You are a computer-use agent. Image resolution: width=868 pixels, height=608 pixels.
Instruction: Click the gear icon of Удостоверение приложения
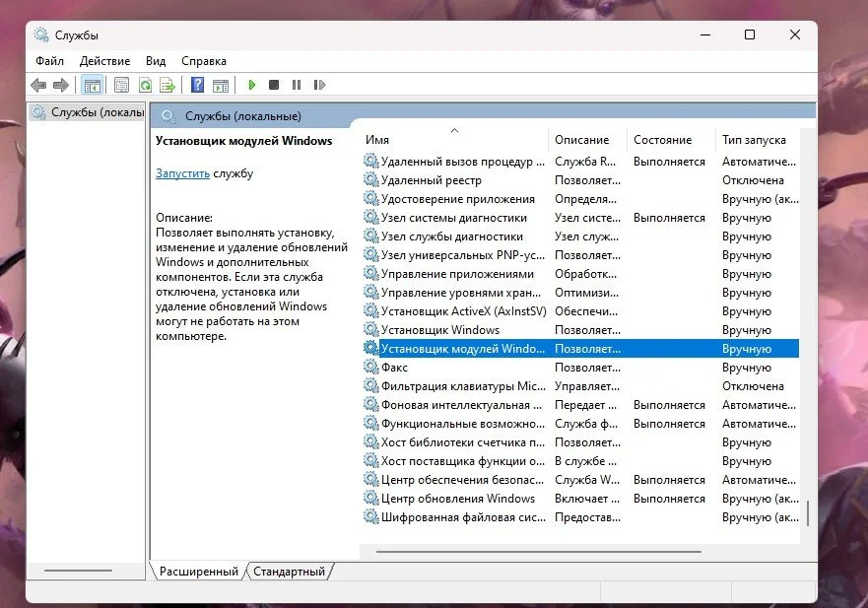click(x=370, y=198)
